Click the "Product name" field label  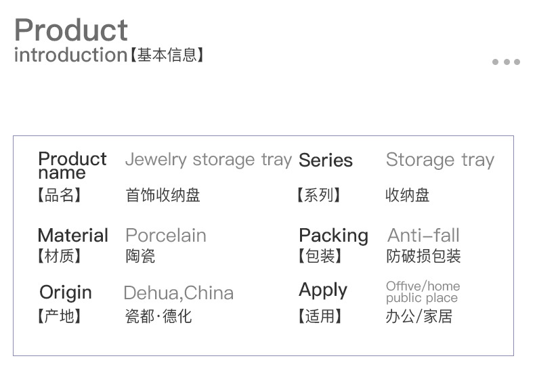(72, 165)
